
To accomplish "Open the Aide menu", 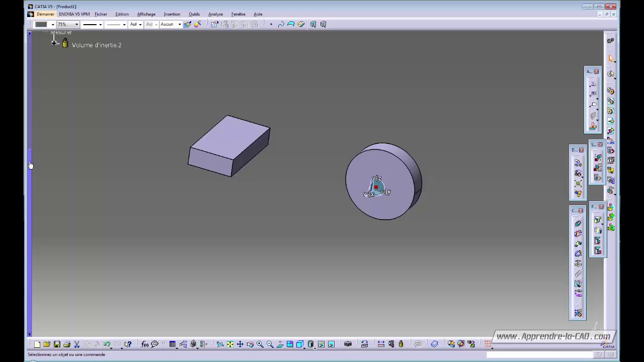I will tap(258, 14).
